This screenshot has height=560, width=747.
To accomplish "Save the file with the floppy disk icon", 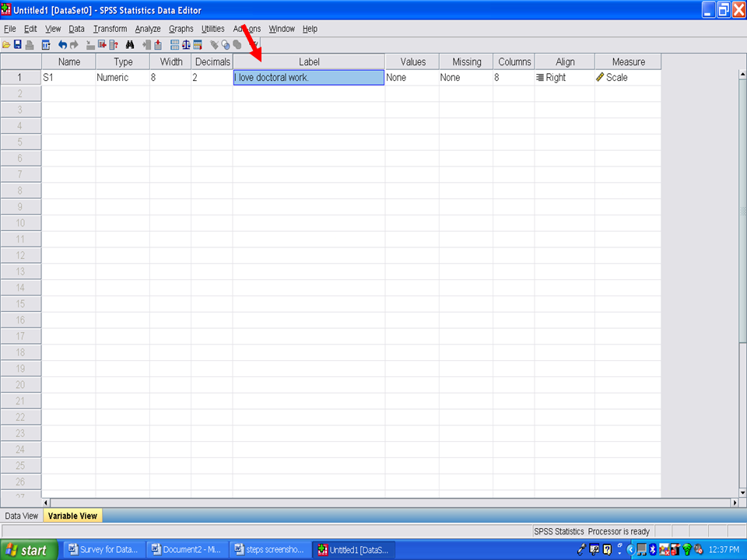I will point(17,45).
